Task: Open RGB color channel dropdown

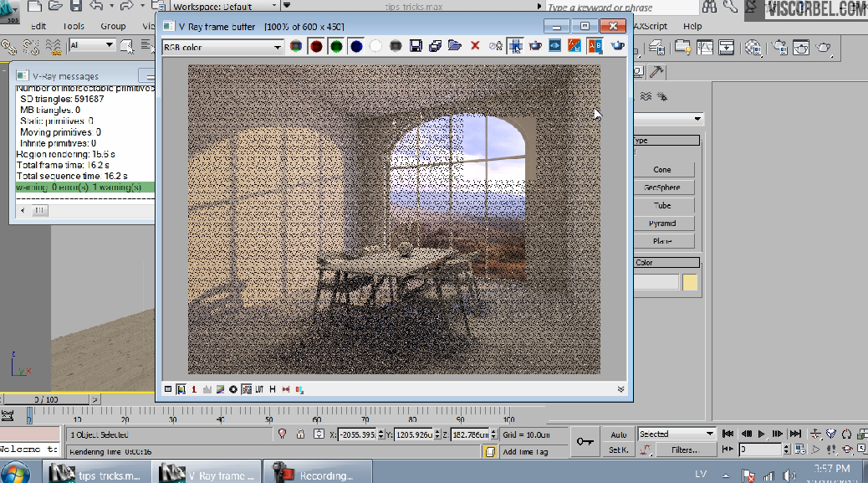Action: pyautogui.click(x=223, y=48)
